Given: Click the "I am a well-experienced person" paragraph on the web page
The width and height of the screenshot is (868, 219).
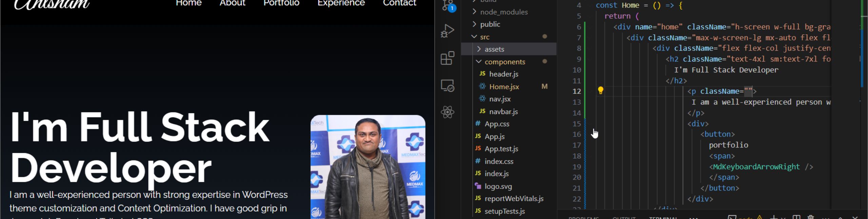Looking at the screenshot, I should [149, 204].
